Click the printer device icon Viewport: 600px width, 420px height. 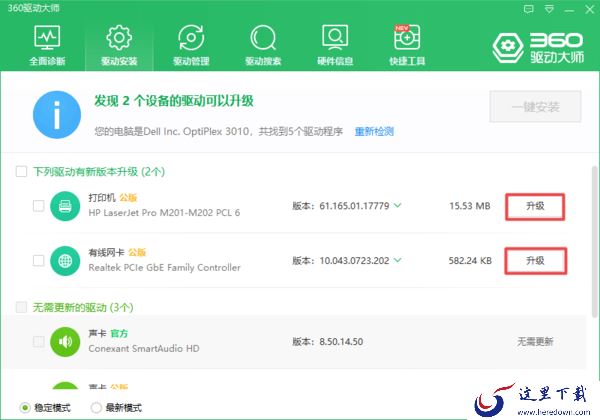[x=65, y=206]
